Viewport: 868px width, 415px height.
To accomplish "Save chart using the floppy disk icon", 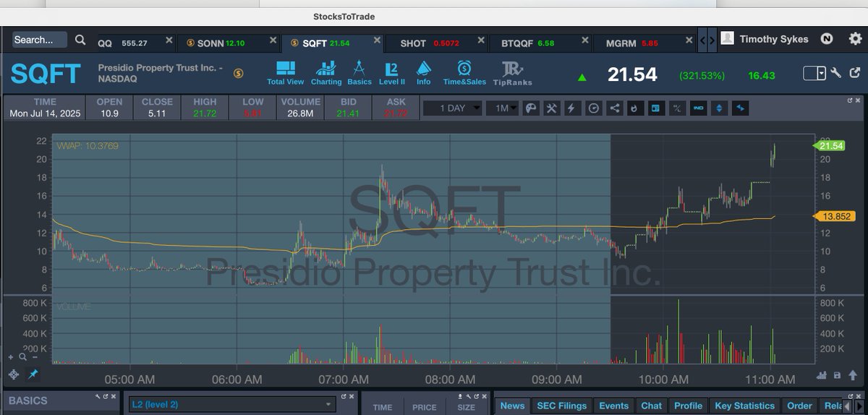I will [837, 375].
